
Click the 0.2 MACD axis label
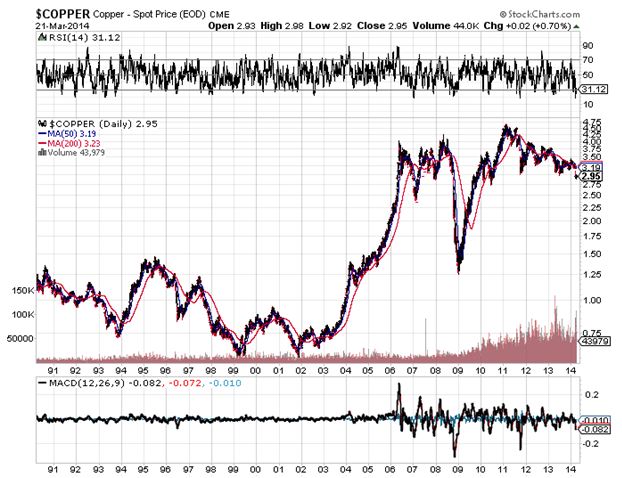click(591, 395)
